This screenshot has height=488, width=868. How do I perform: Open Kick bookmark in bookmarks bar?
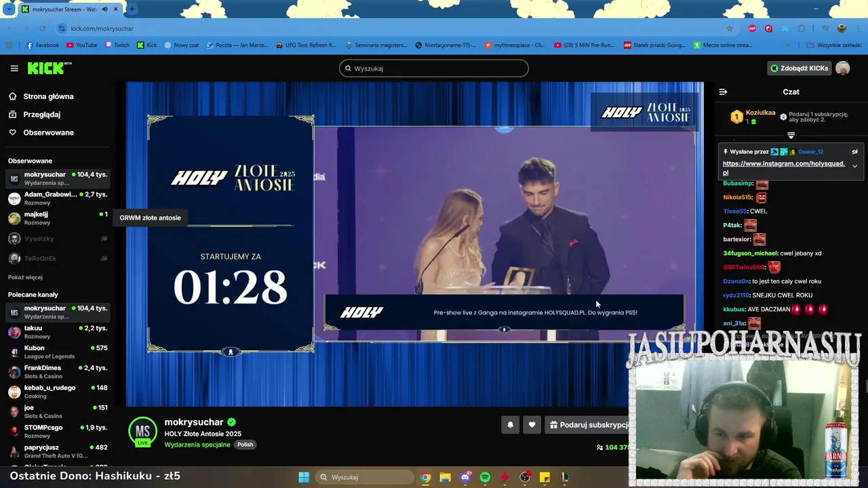pyautogui.click(x=147, y=45)
